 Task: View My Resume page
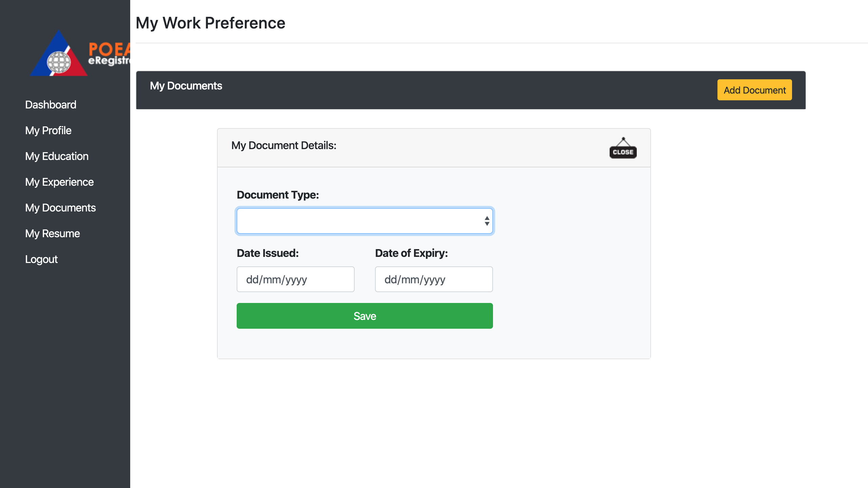[x=53, y=233]
